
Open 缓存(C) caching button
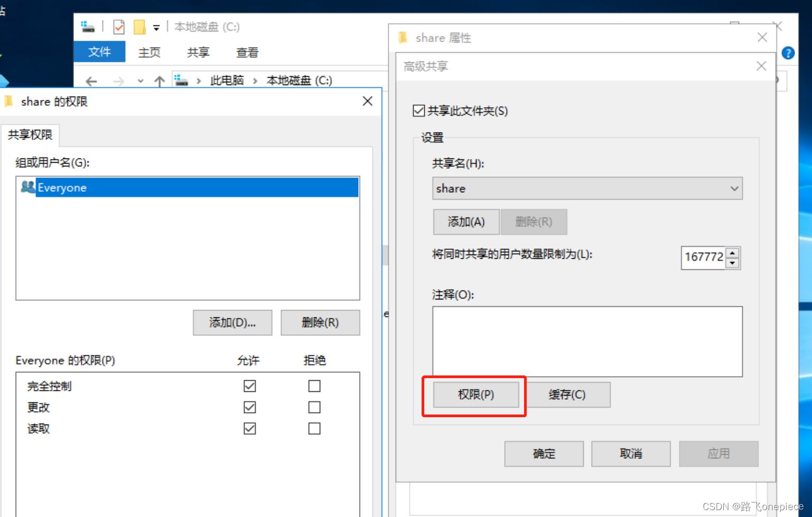pos(567,394)
